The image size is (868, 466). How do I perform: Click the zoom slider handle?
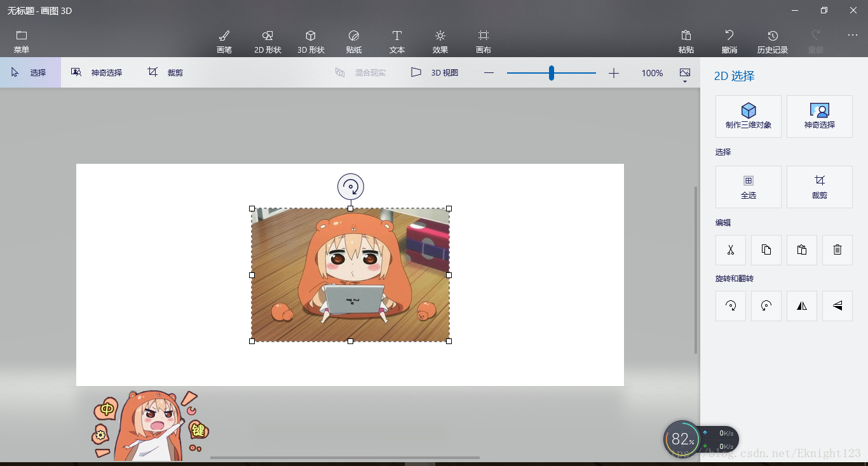coord(552,73)
